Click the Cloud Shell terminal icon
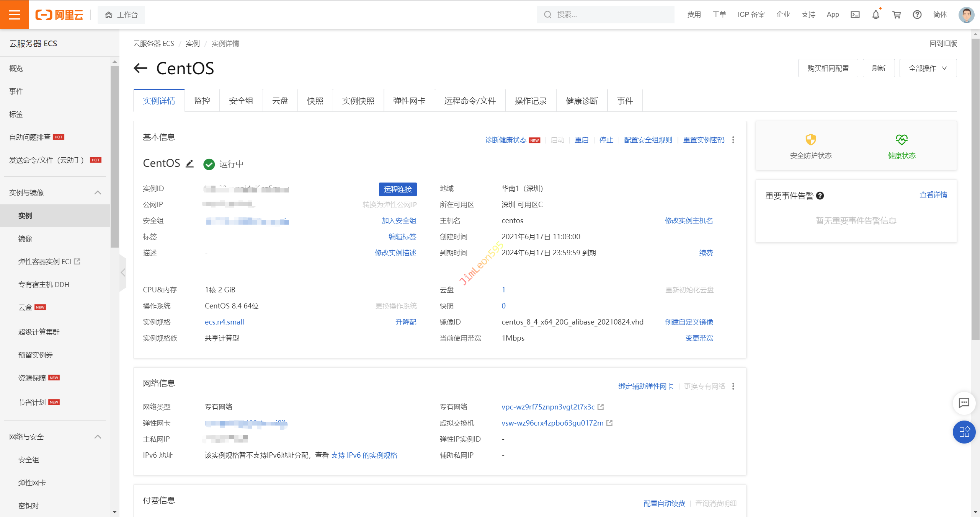 855,15
